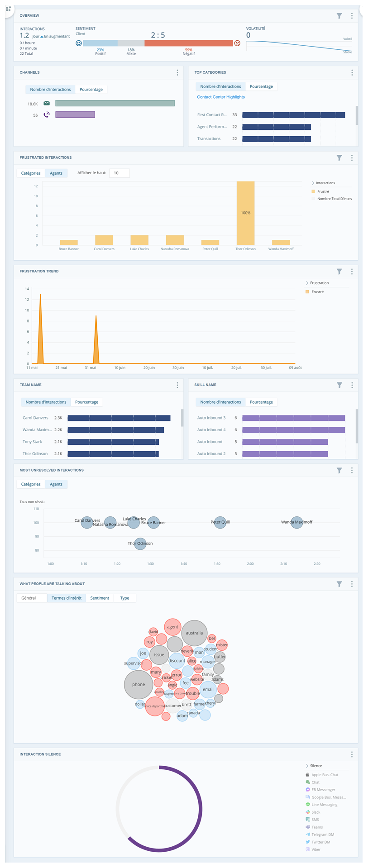
Task: Open Most Unresolved Interactions options menu
Action: point(352,471)
